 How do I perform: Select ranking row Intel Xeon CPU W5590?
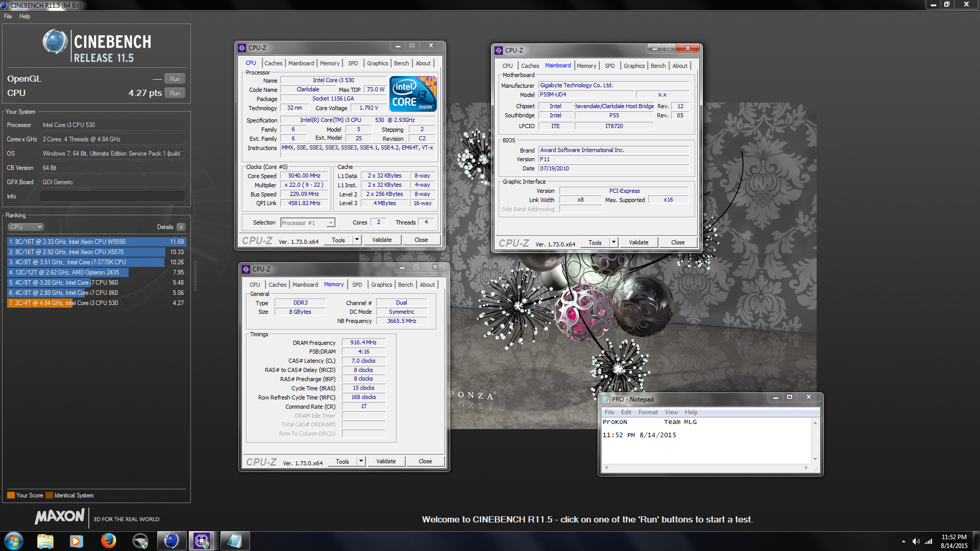(96, 242)
